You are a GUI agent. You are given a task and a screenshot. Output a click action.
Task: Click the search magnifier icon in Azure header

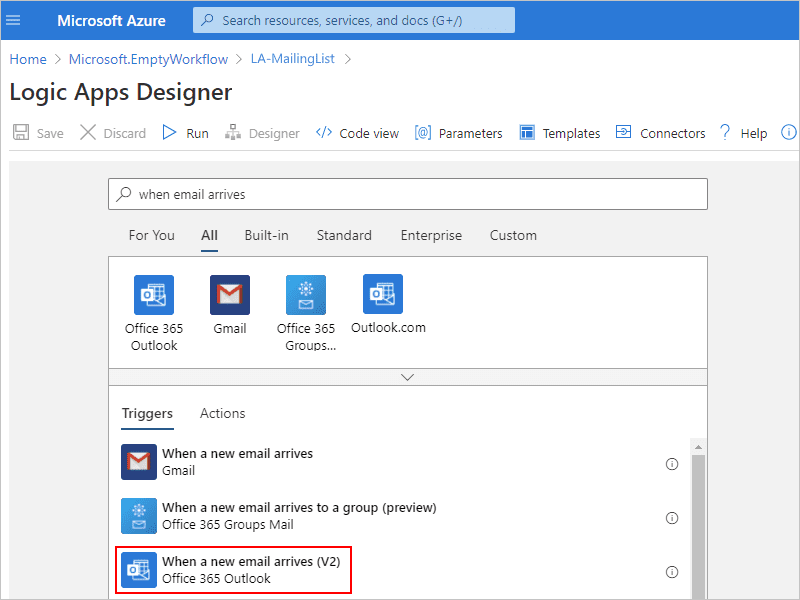pyautogui.click(x=207, y=20)
